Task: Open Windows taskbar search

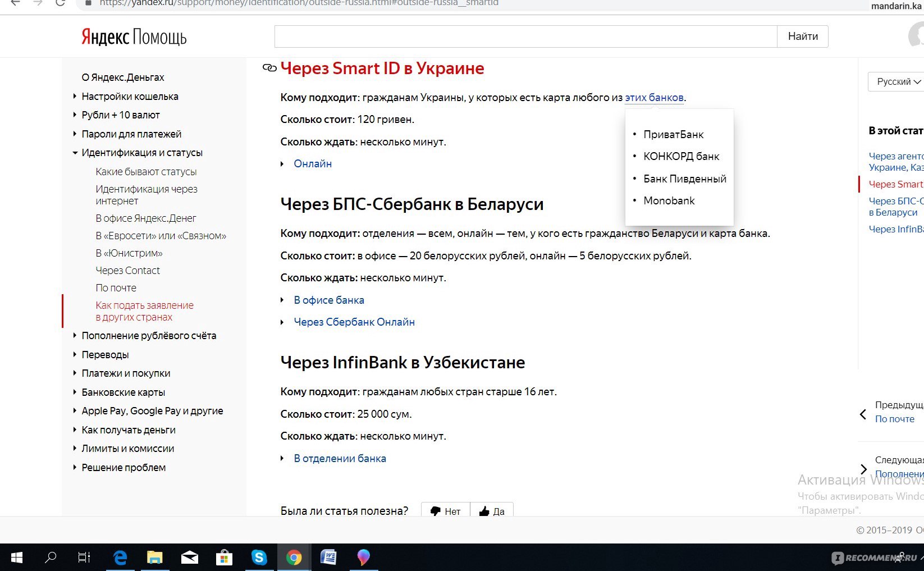Action: [51, 558]
